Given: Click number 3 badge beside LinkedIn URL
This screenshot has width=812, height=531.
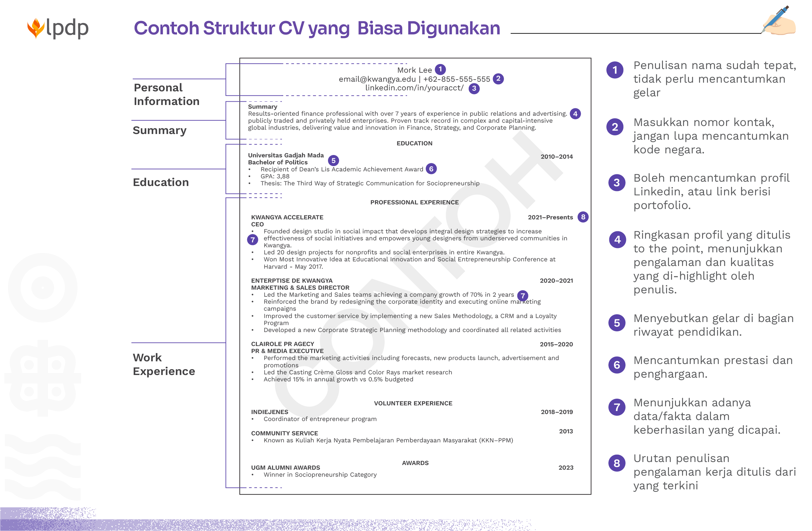Looking at the screenshot, I should (x=474, y=88).
